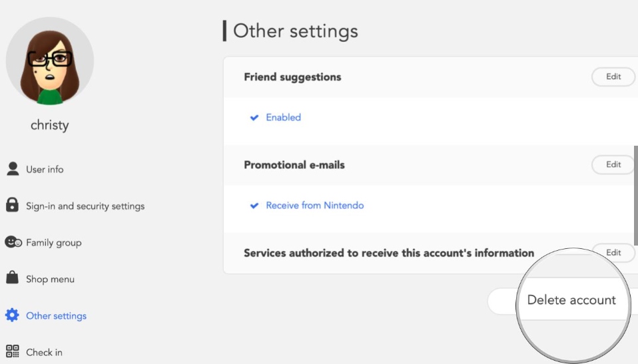Click the Shop menu bag icon

tap(12, 278)
